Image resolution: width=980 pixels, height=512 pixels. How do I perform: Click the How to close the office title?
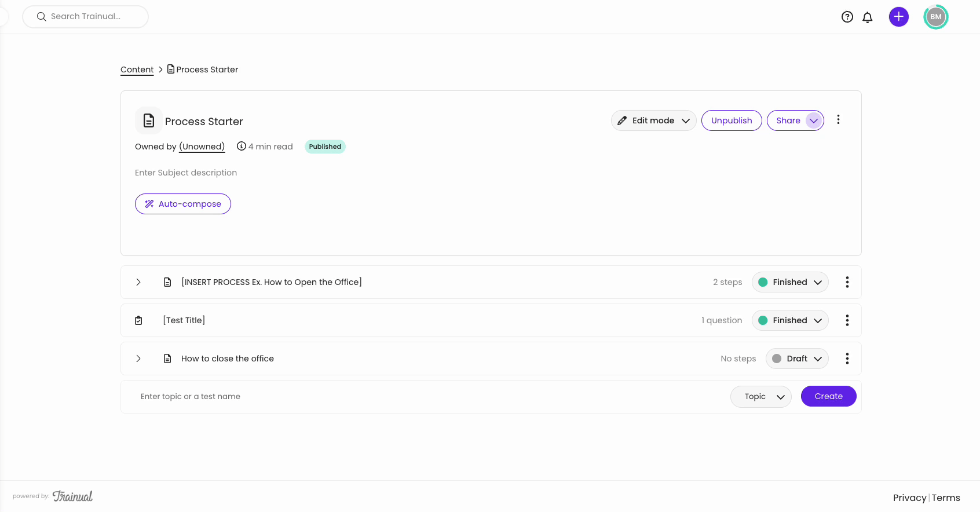228,359
